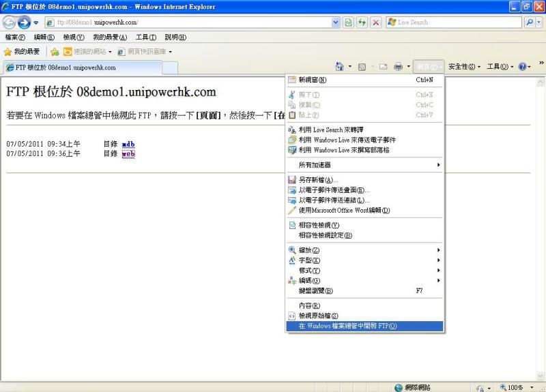Open the mdb directory link
This screenshot has width=546, height=392.
[x=128, y=144]
